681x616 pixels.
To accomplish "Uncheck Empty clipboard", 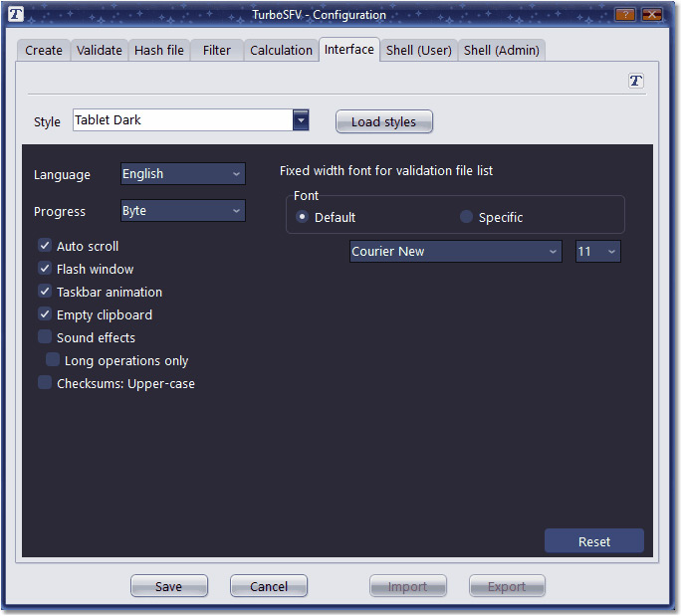I will click(x=45, y=313).
